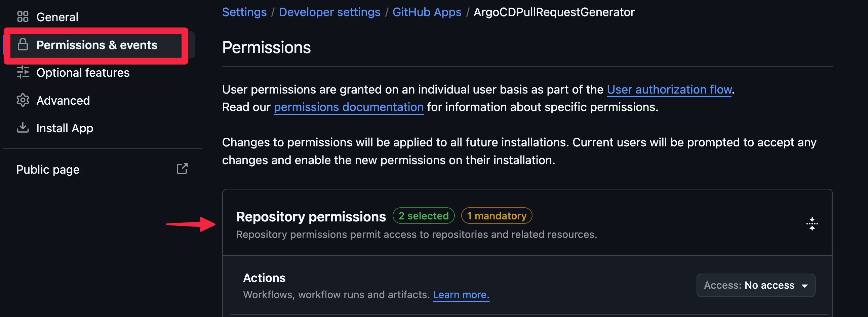Open the Actions access dropdown
The image size is (868, 317).
[756, 286]
